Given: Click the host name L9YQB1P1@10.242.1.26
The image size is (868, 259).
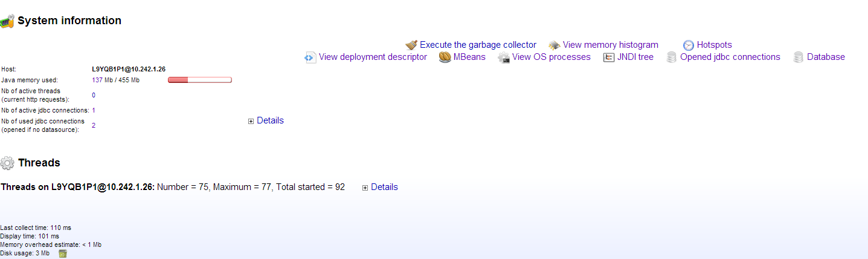Looking at the screenshot, I should pos(129,69).
